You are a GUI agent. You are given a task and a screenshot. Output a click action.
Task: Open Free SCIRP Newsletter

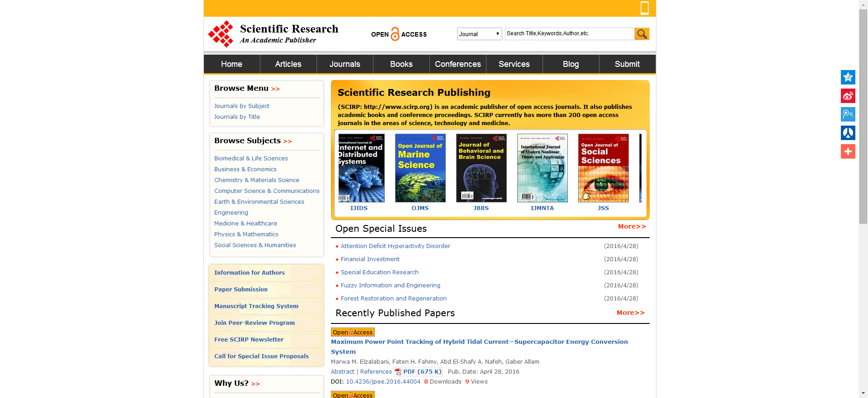249,340
